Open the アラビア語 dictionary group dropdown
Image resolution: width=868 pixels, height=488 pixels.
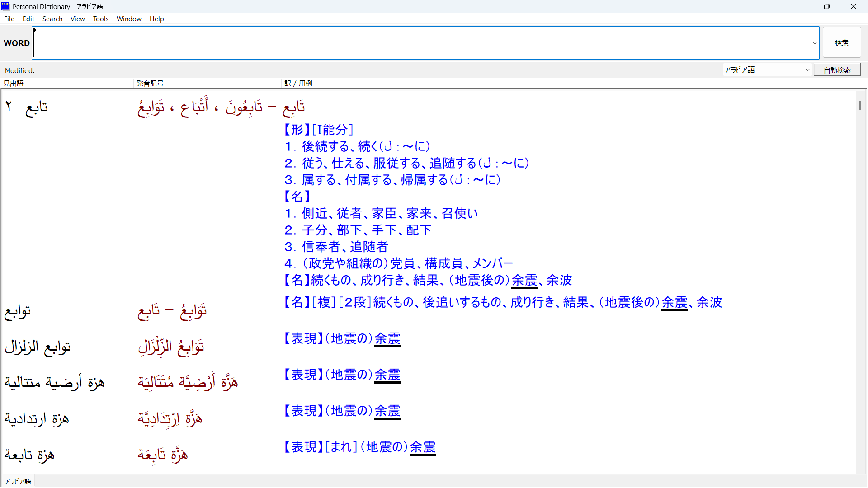tap(767, 70)
